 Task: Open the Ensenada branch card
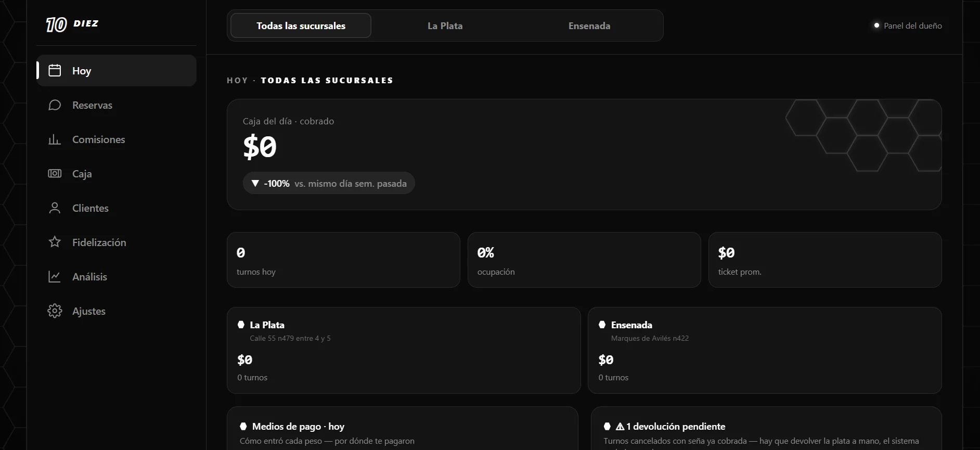pyautogui.click(x=765, y=350)
